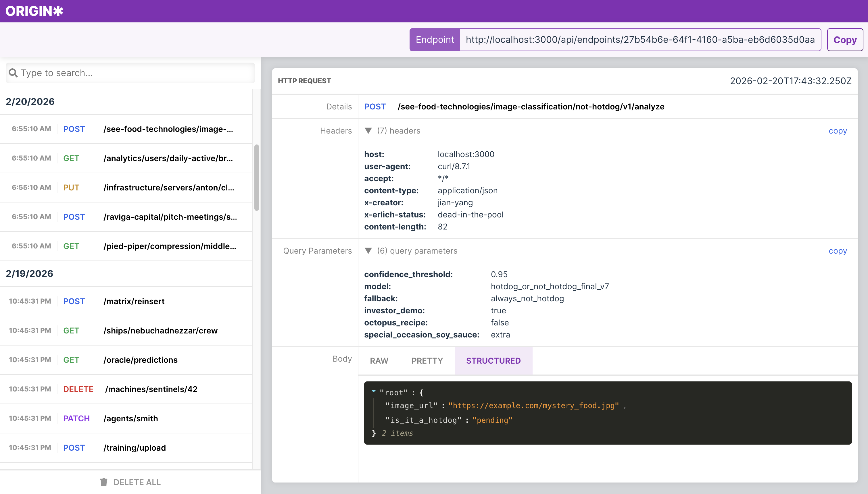Click the request list scrollbar thumb
Image resolution: width=868 pixels, height=494 pixels.
[x=257, y=177]
